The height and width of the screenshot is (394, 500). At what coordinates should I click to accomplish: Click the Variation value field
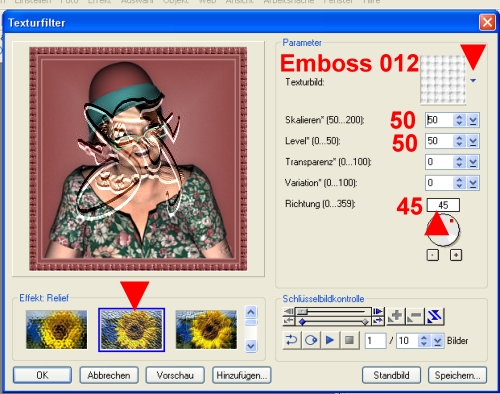tap(439, 183)
